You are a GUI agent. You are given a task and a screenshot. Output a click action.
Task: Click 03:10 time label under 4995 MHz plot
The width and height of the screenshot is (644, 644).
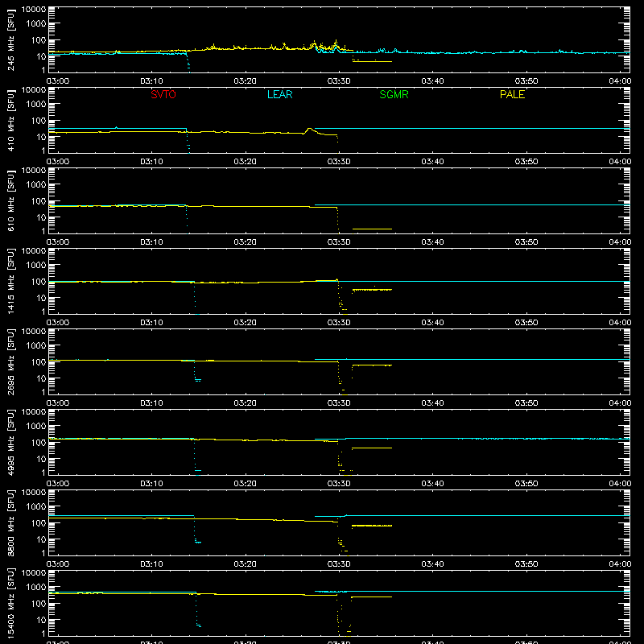tap(151, 484)
